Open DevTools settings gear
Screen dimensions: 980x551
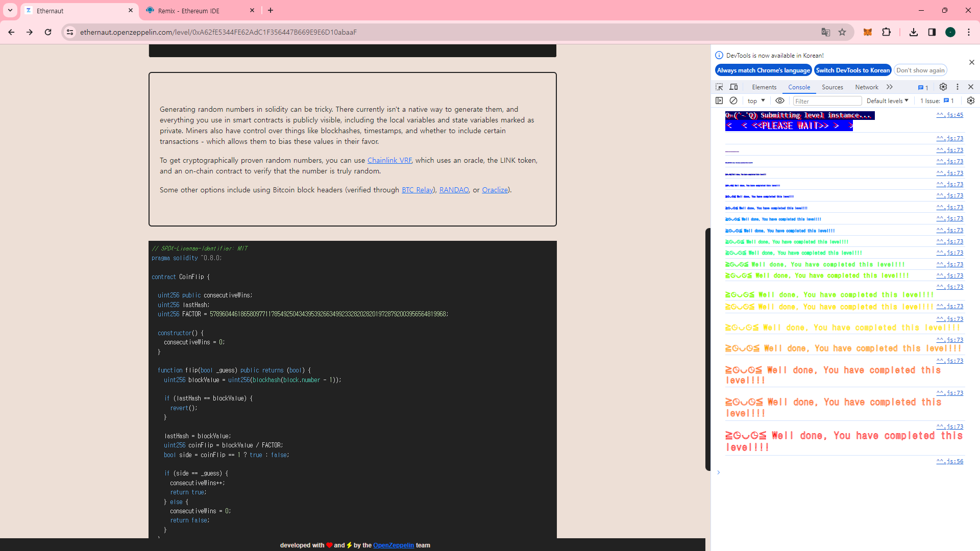(943, 87)
